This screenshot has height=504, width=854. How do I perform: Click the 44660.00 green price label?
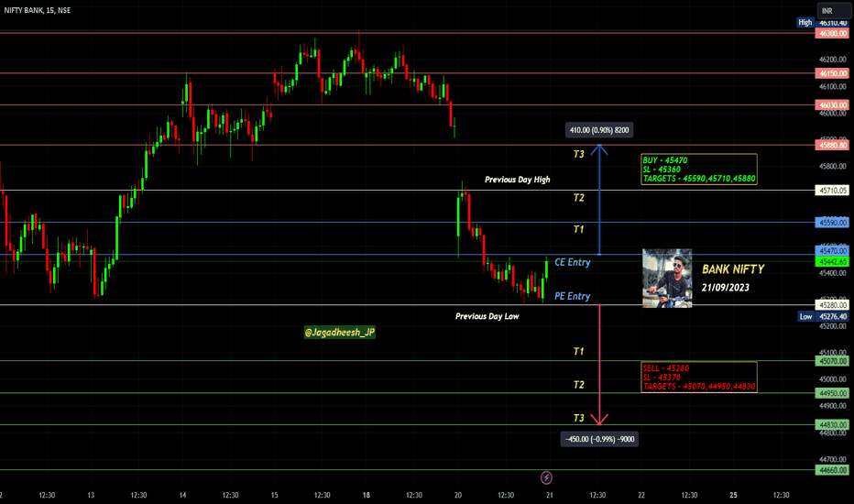point(832,470)
